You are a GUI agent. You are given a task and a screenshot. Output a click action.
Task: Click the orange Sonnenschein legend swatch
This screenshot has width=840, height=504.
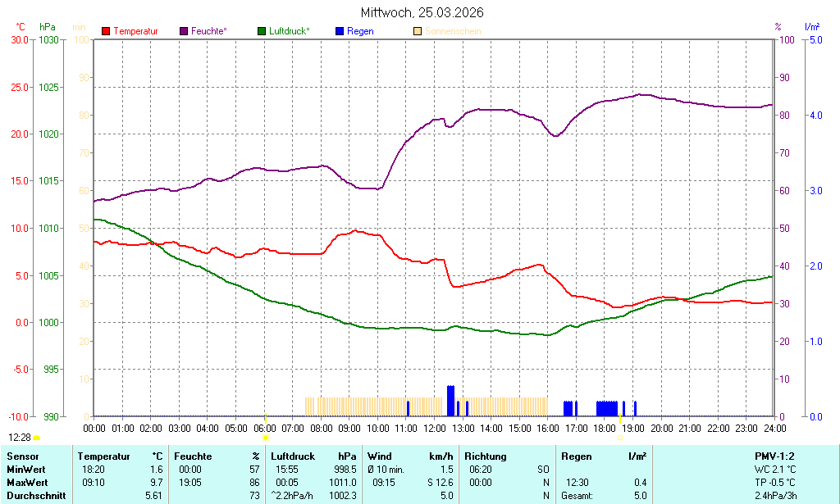[418, 31]
